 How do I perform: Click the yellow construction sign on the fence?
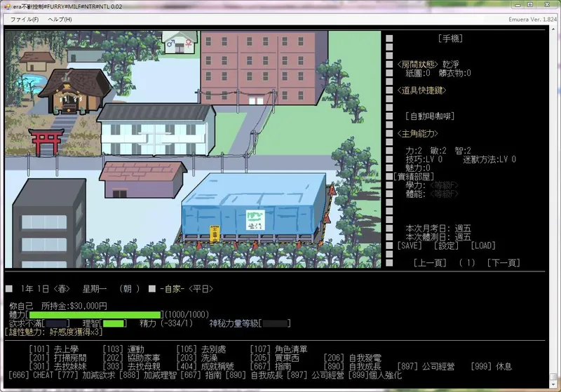tap(215, 234)
